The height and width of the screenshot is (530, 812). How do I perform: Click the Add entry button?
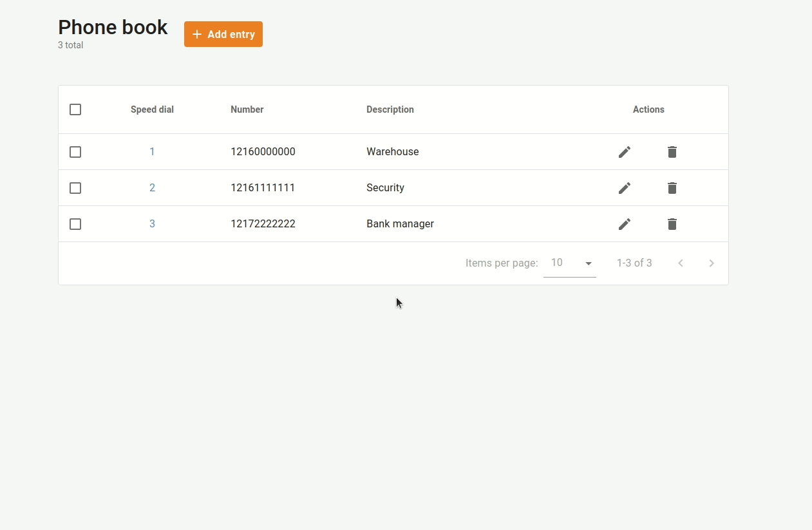click(x=223, y=34)
